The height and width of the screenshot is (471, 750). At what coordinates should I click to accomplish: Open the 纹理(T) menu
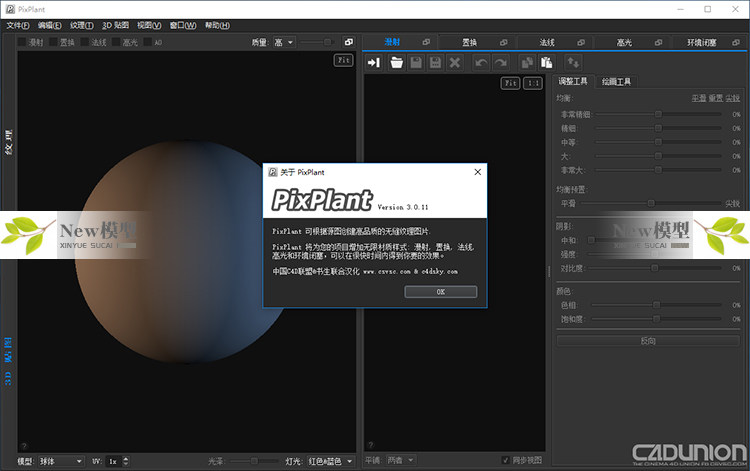click(82, 25)
